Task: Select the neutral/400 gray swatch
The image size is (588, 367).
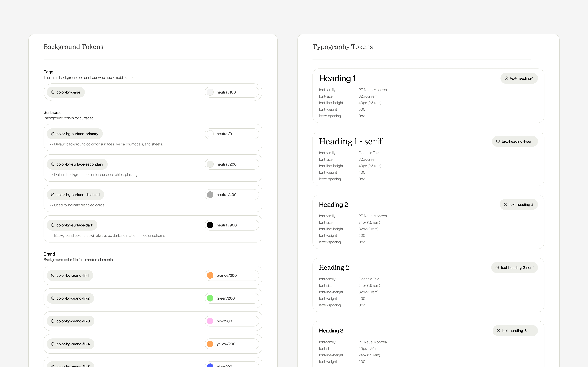Action: 210,195
